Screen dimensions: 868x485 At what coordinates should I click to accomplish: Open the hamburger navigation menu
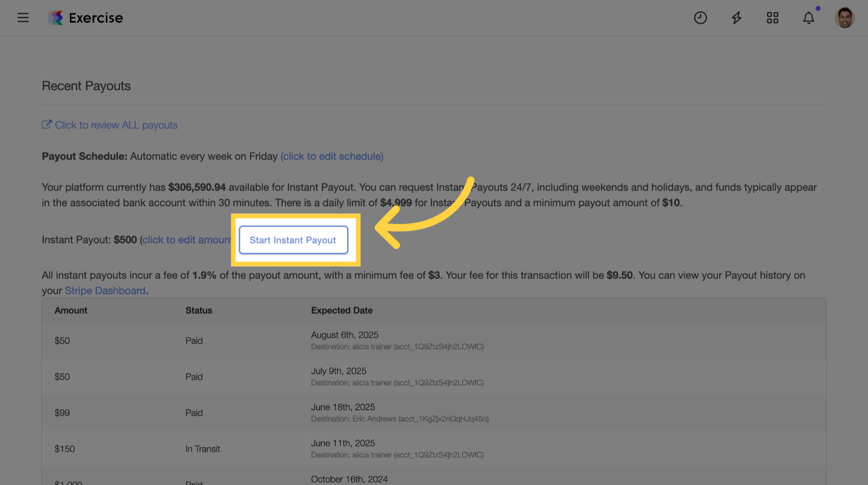(23, 18)
